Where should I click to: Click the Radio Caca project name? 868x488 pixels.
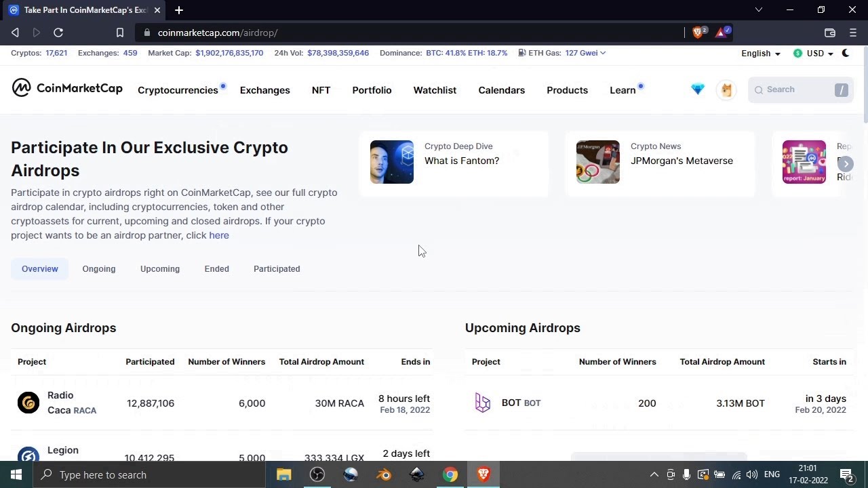tap(72, 403)
